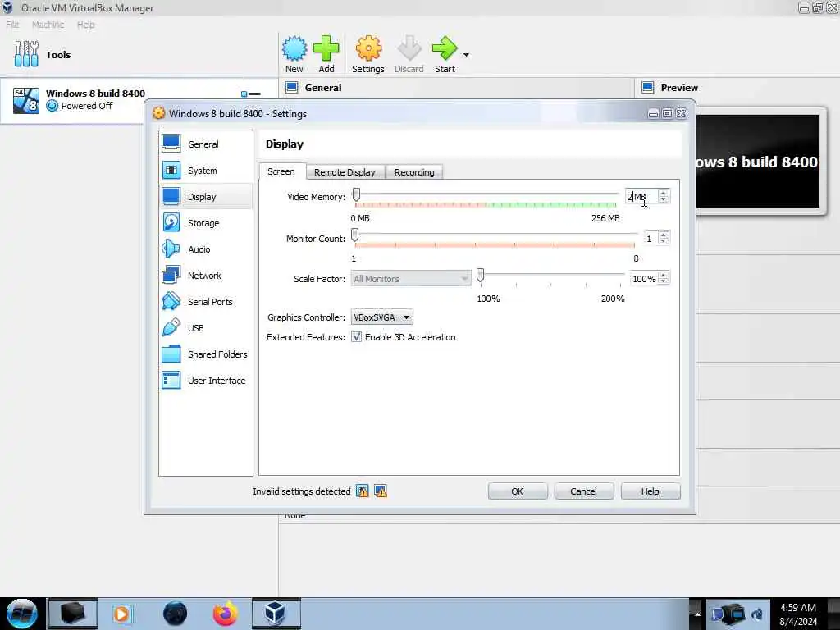The width and height of the screenshot is (840, 630).
Task: Click the taskbar clock showing 4:59 AM
Action: pyautogui.click(x=798, y=614)
